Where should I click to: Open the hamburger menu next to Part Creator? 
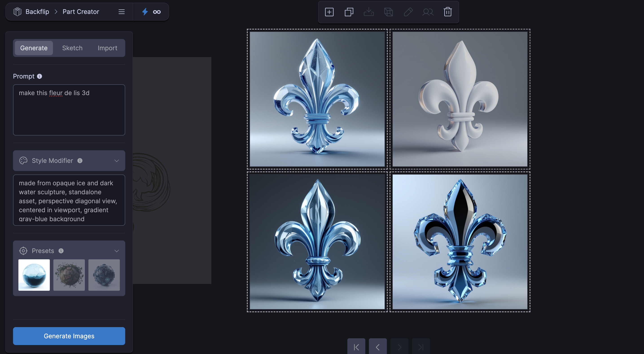coord(121,12)
